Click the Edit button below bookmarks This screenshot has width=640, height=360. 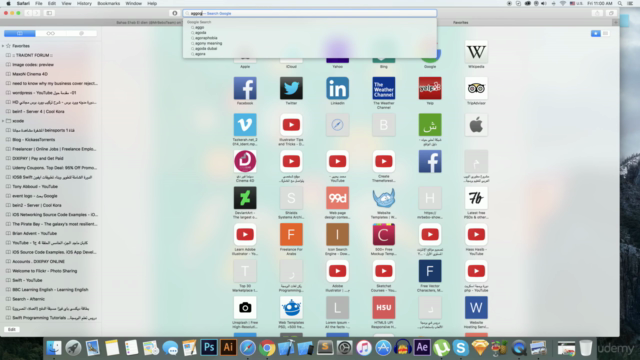click(11, 329)
